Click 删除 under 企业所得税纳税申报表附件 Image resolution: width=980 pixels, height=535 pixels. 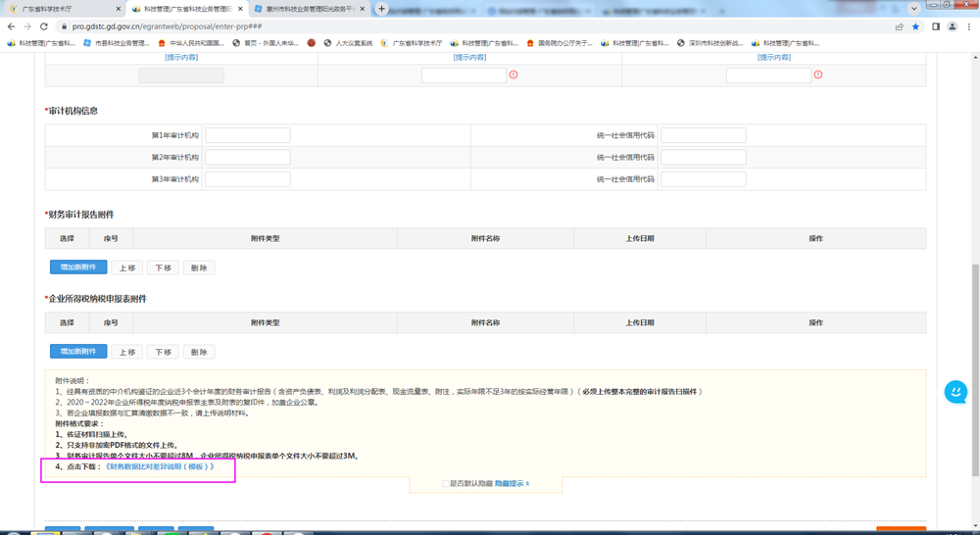coord(199,352)
